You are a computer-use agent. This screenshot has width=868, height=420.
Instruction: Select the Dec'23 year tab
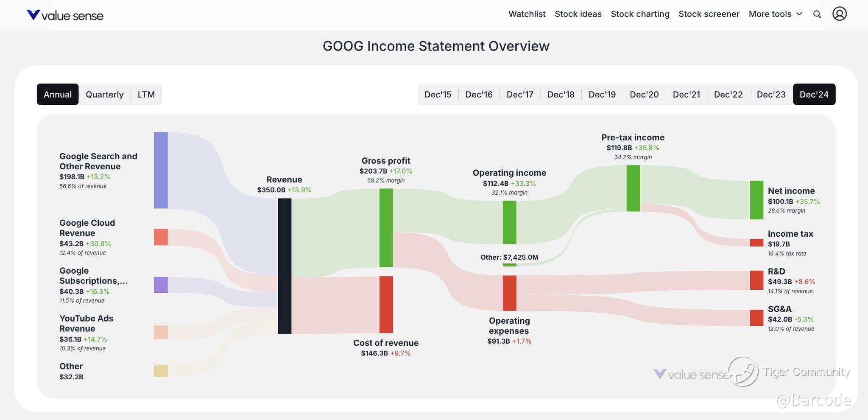point(771,94)
